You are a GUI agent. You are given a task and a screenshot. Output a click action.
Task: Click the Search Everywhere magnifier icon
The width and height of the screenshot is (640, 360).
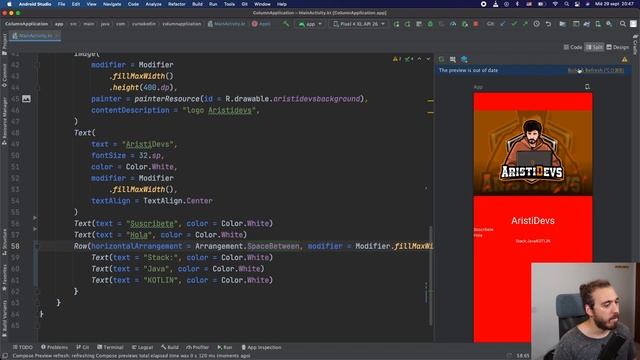pos(623,24)
